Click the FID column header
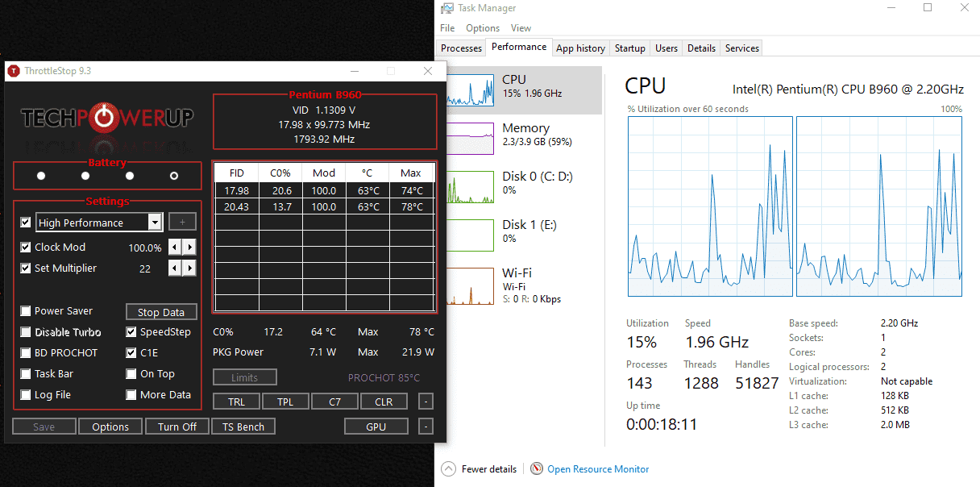 pos(237,173)
